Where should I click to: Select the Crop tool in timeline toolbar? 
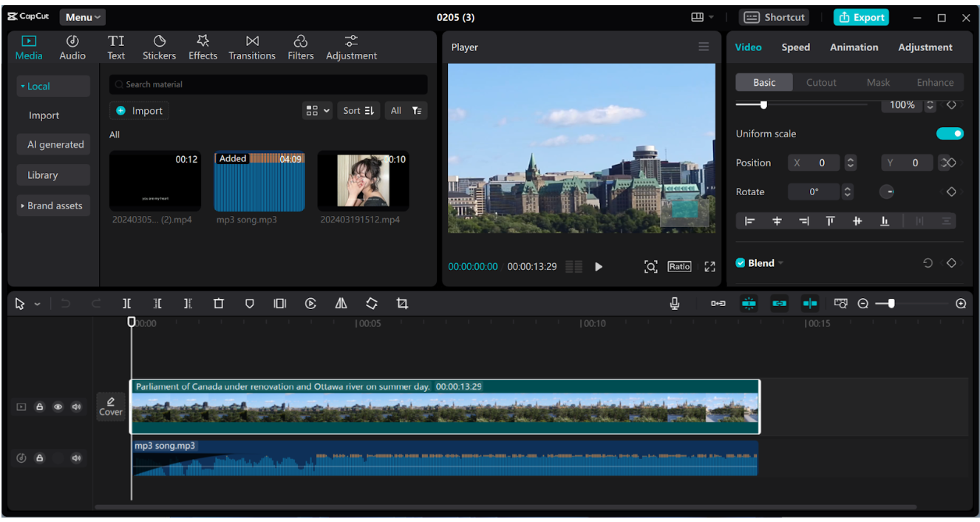(402, 304)
